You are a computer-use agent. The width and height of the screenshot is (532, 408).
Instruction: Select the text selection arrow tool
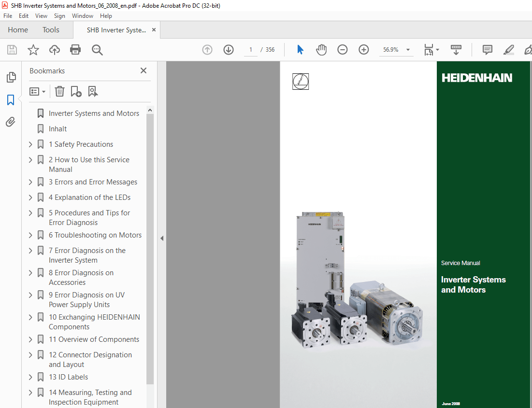300,49
